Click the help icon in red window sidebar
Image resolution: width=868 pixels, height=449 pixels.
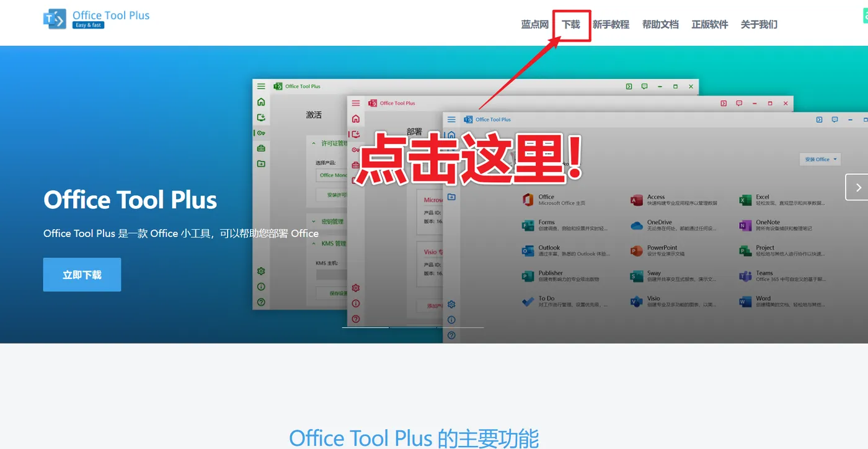point(356,319)
